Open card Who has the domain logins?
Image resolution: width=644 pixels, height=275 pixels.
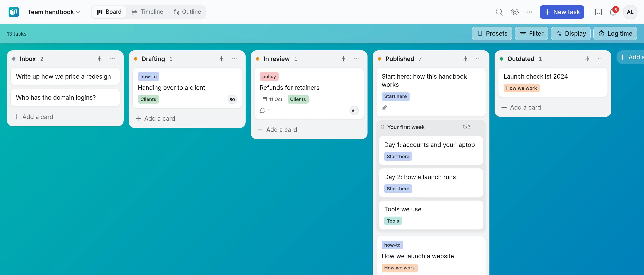pos(65,97)
